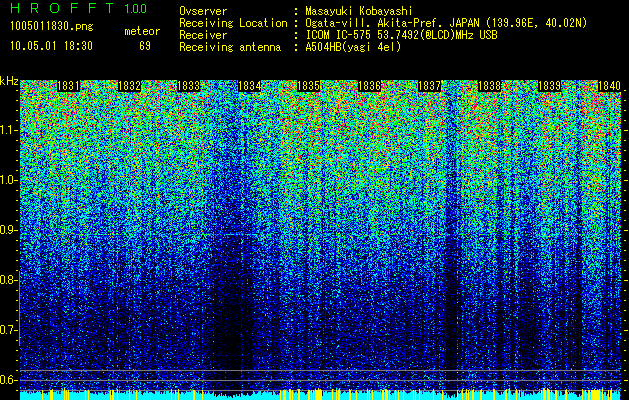Click the Receiver label
Image resolution: width=629 pixels, height=400 pixels.
pos(203,35)
